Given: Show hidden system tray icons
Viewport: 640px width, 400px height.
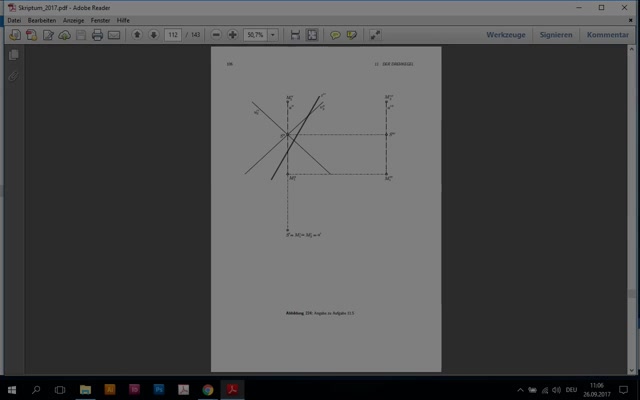Looking at the screenshot, I should [x=521, y=389].
